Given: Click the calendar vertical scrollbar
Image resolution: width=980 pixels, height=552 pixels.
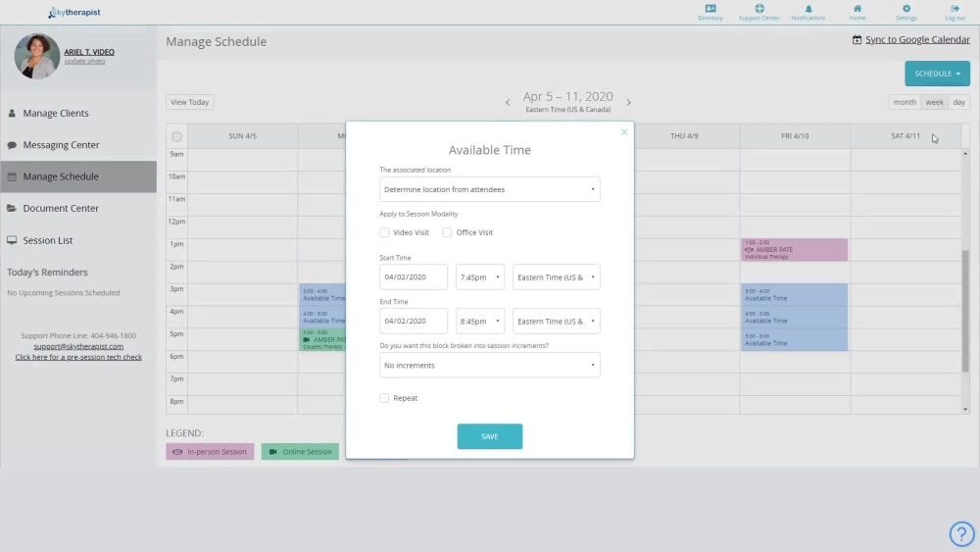Looking at the screenshot, I should click(965, 311).
